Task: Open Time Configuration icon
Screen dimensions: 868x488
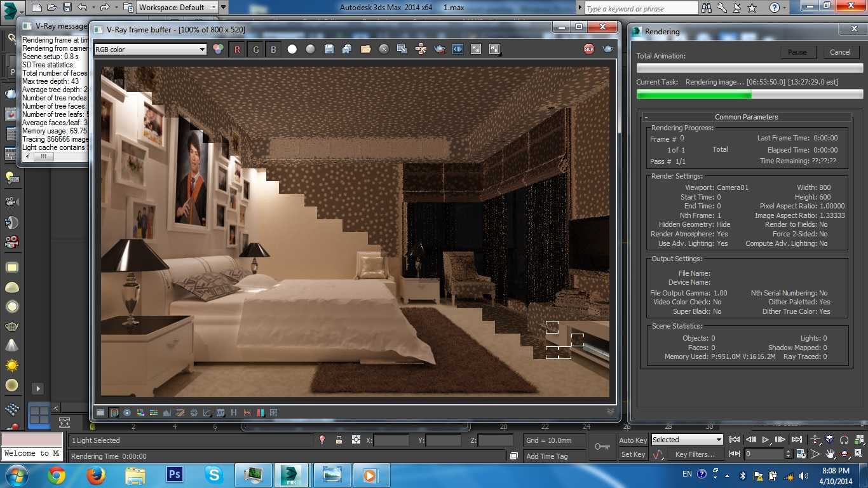Action: click(x=799, y=454)
